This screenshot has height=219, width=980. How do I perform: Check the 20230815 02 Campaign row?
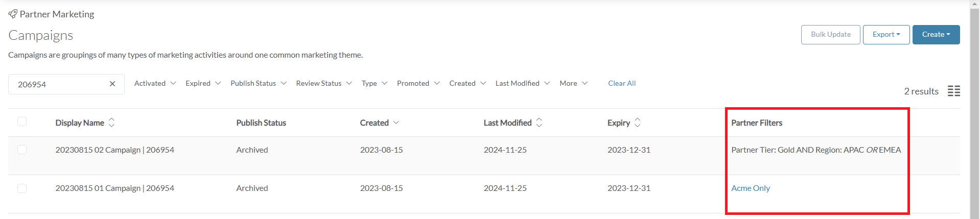(x=22, y=150)
